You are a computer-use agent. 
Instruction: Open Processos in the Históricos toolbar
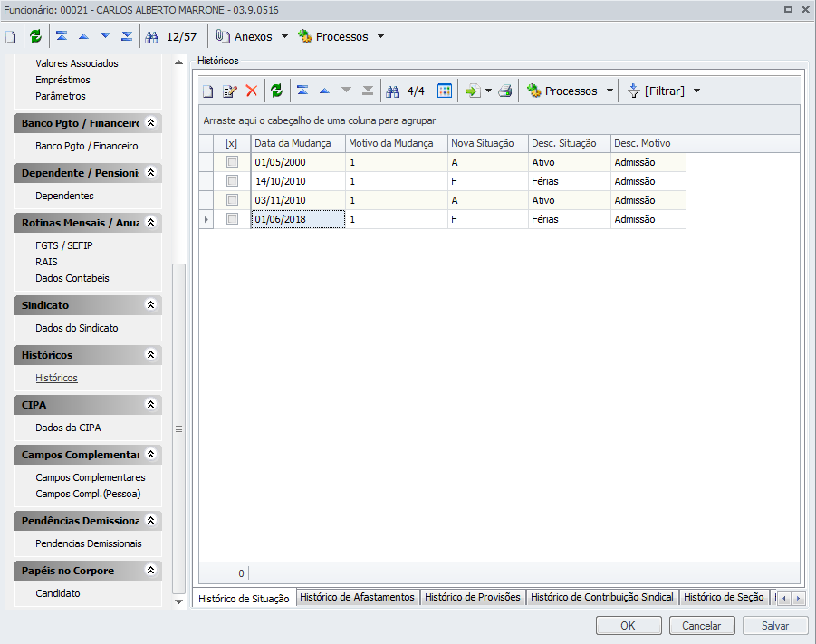click(570, 91)
